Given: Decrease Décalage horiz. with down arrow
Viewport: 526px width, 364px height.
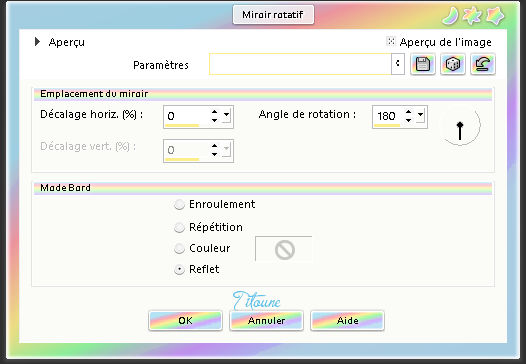Looking at the screenshot, I should (214, 120).
